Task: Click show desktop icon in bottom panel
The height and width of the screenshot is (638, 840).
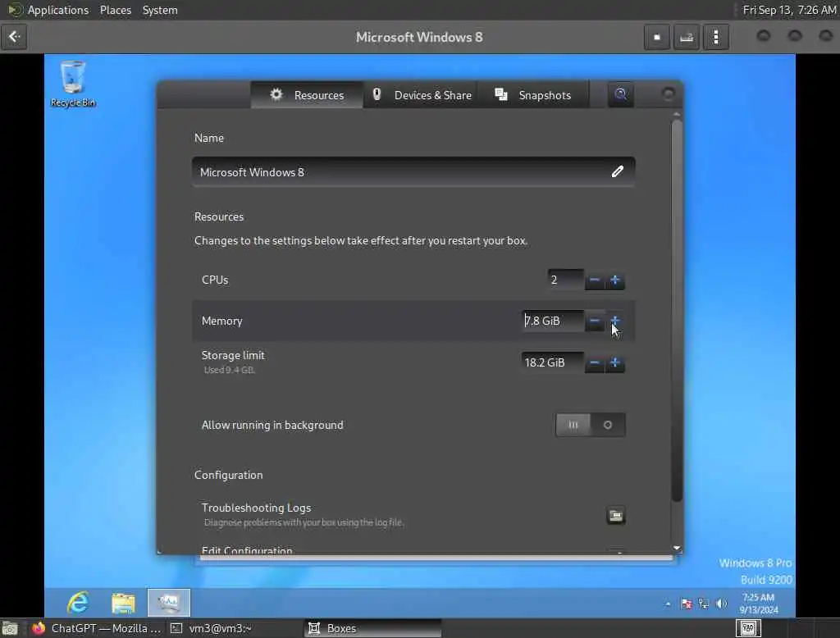Action: pyautogui.click(x=10, y=628)
